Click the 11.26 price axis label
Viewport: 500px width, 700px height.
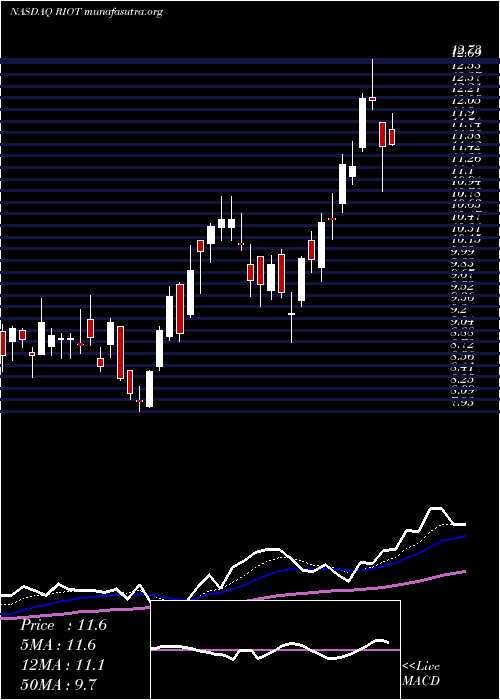(x=466, y=158)
